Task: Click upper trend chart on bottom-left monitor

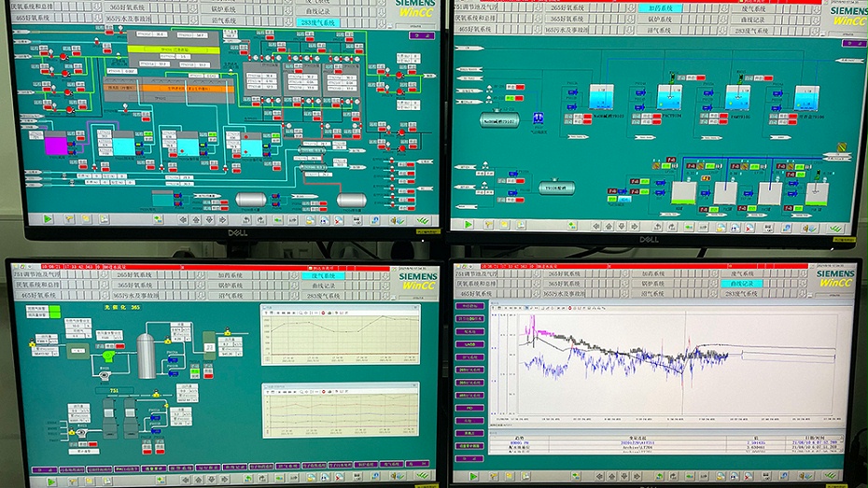Action: click(341, 334)
